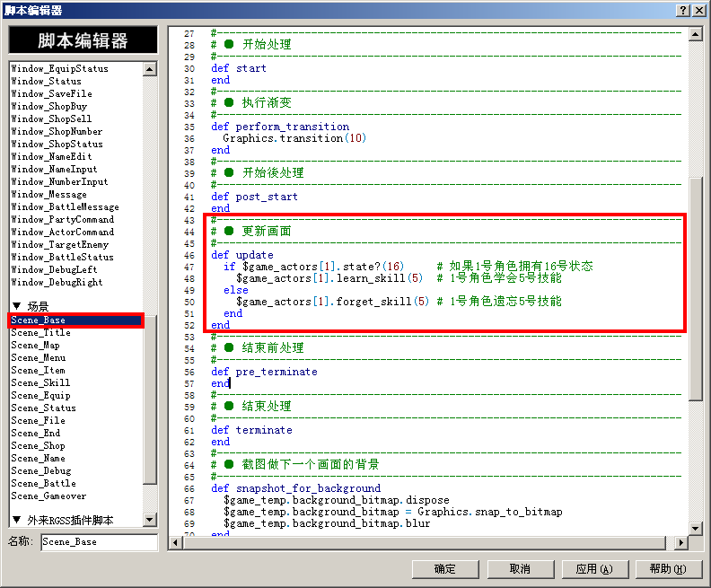Screen dimensions: 711x588
Task: Click the 'def pre_terminate' line
Action: click(264, 372)
